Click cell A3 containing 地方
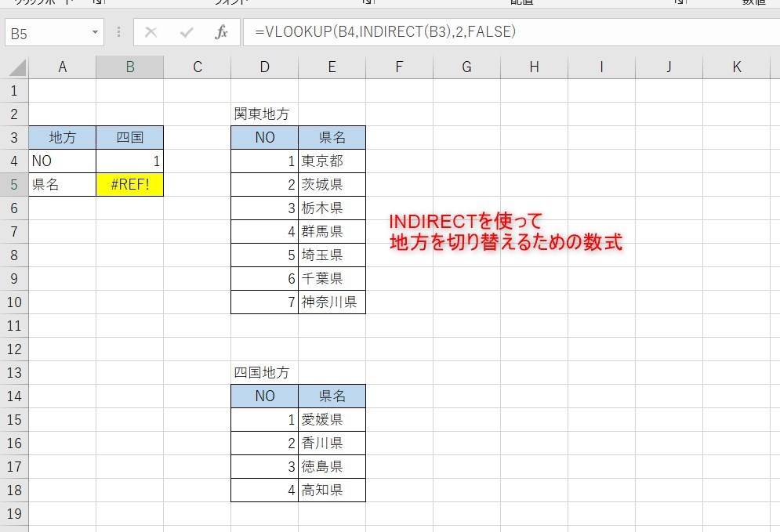 tap(62, 137)
